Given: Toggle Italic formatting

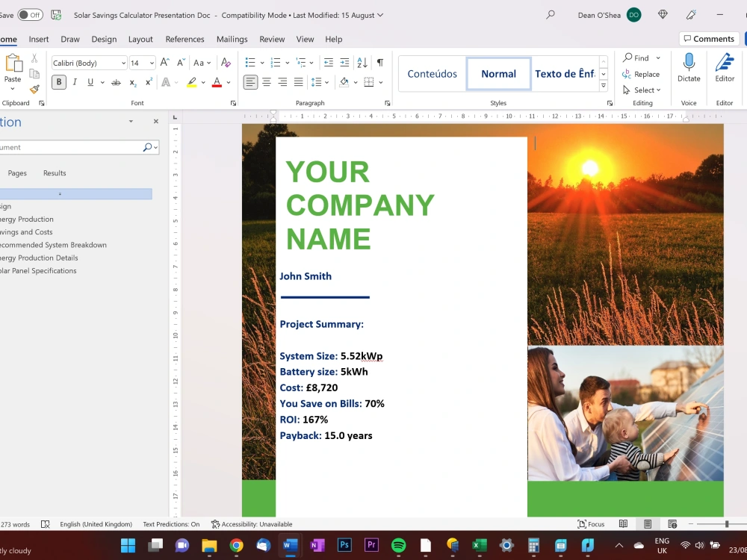Looking at the screenshot, I should 75,82.
